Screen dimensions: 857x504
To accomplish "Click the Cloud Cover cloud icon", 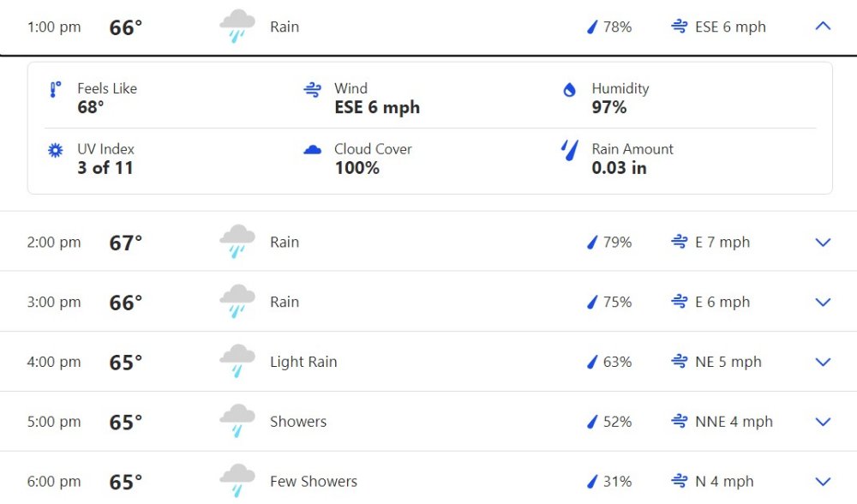I will (313, 149).
